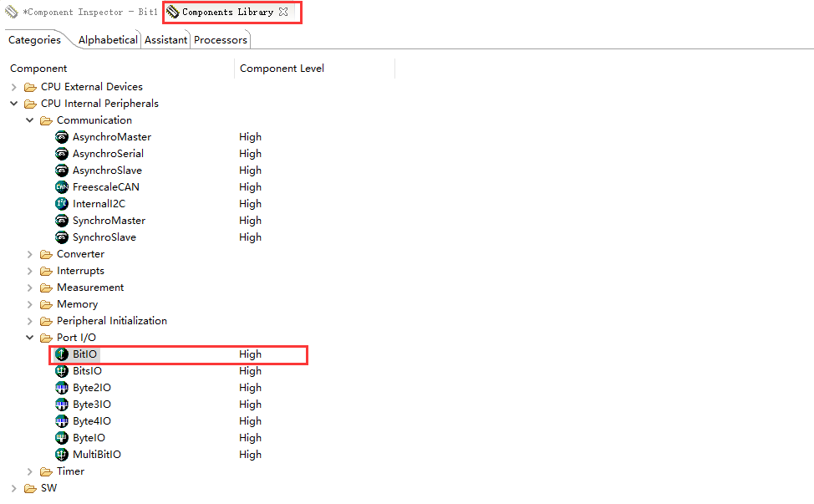This screenshot has width=814, height=504.
Task: Click the High level cell of SynchroSlave
Action: click(x=250, y=237)
